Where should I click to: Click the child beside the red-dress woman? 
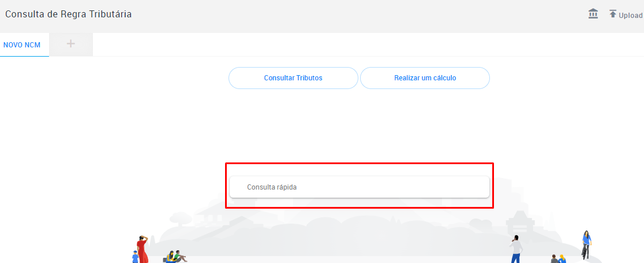pyautogui.click(x=135, y=257)
